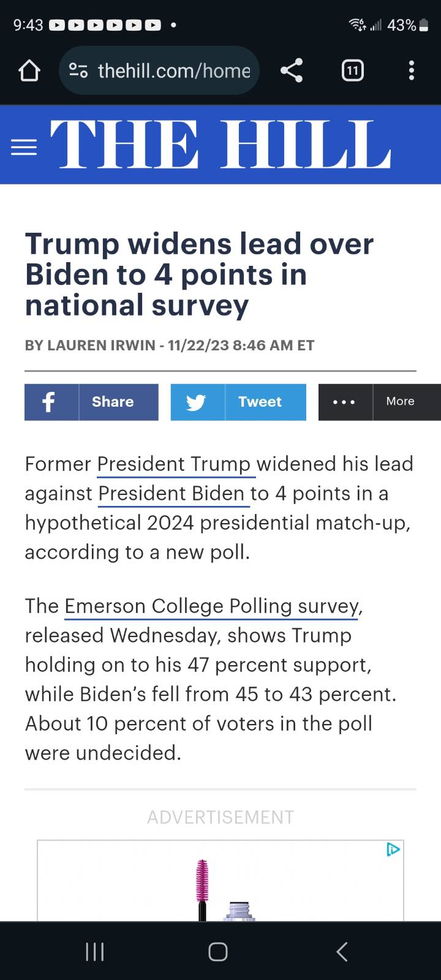Tap the share icon in browser toolbar
The height and width of the screenshot is (980, 441).
pyautogui.click(x=292, y=70)
